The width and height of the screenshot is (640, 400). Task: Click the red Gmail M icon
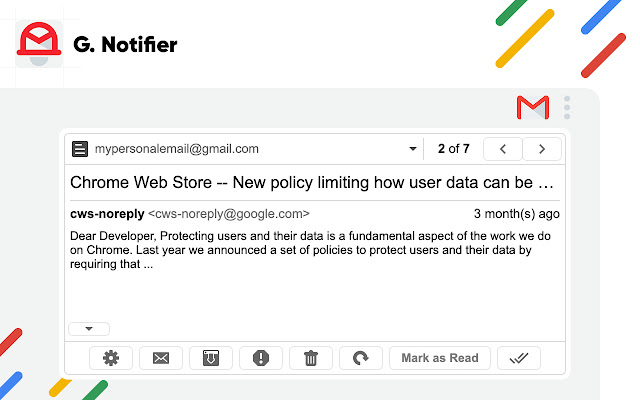(x=532, y=107)
